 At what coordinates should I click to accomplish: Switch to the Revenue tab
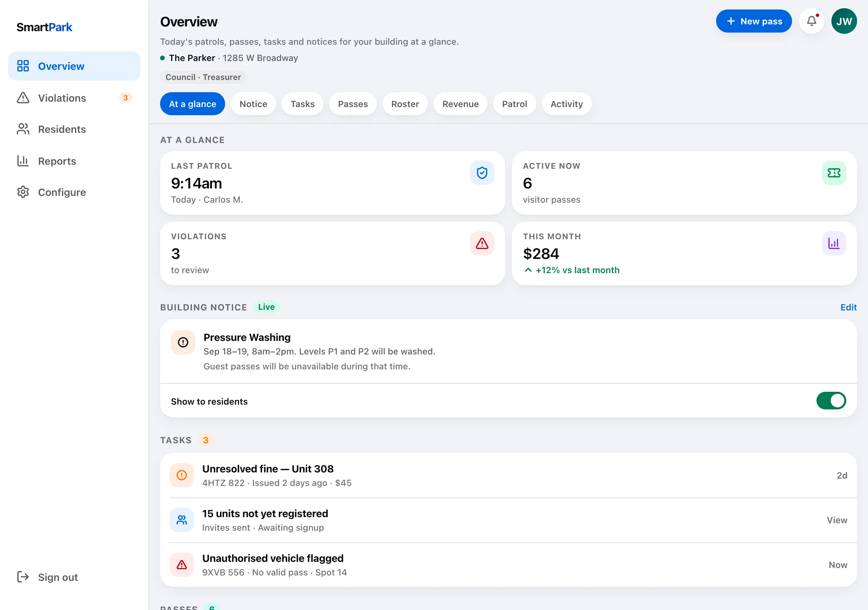click(460, 104)
